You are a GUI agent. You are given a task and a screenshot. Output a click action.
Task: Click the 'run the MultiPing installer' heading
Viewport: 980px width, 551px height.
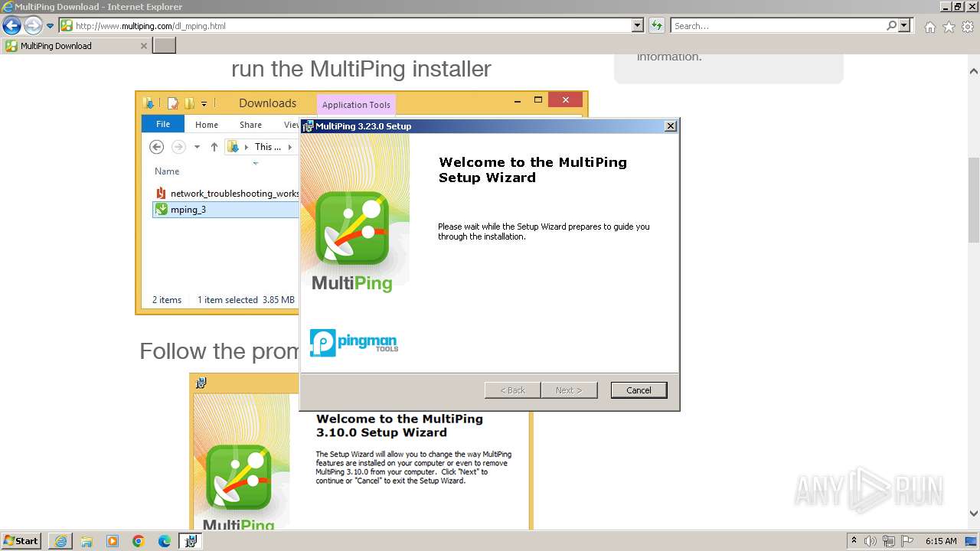(361, 69)
